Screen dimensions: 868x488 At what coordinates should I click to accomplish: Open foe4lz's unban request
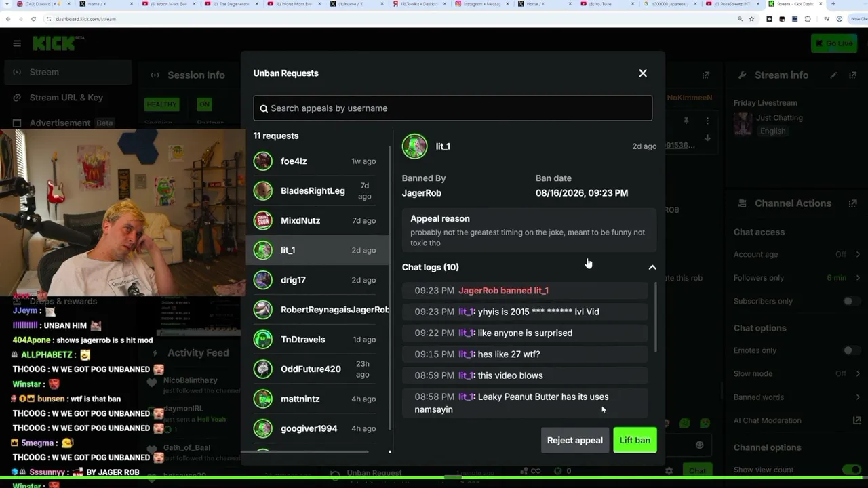(x=317, y=161)
